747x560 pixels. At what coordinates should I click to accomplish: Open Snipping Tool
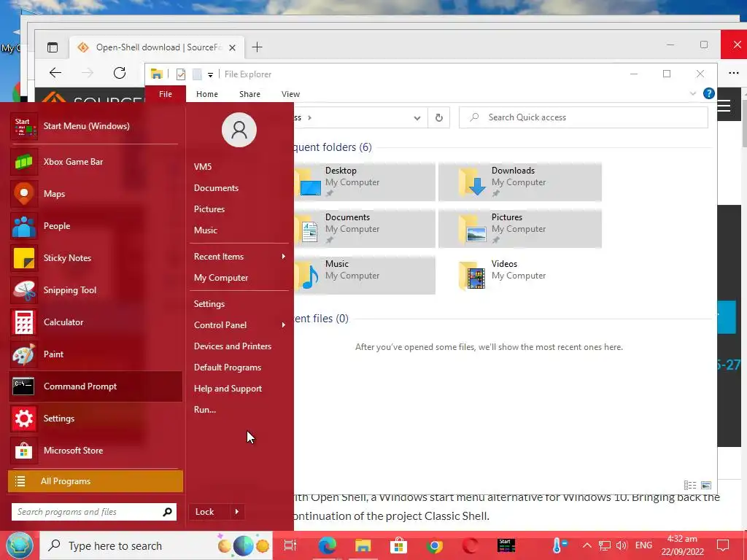tap(95, 290)
